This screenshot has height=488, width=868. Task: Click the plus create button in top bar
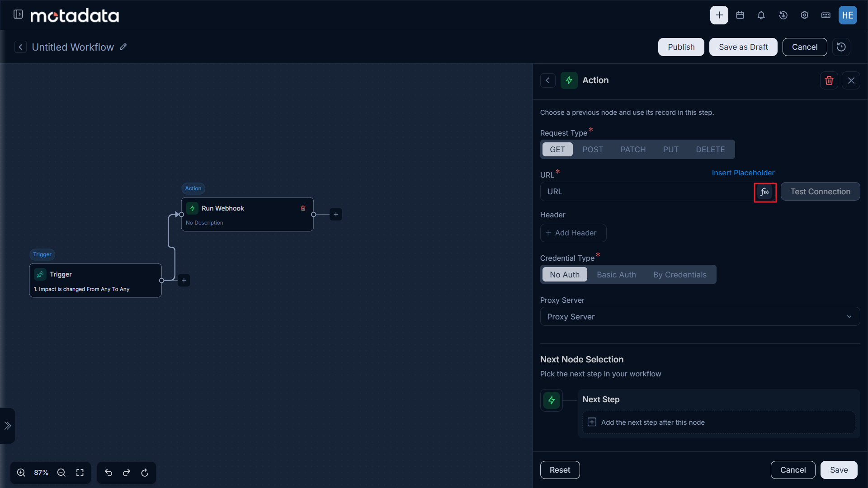click(x=719, y=15)
